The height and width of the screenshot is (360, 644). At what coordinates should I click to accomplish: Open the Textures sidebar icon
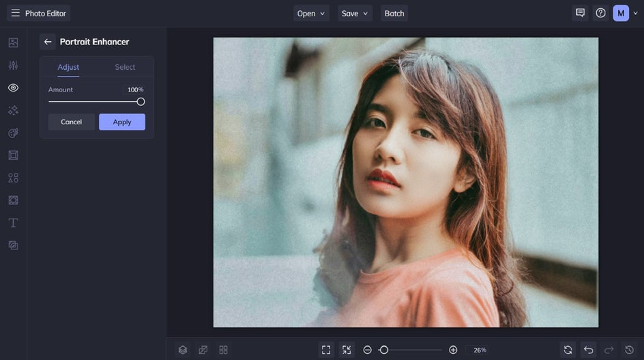(x=13, y=245)
